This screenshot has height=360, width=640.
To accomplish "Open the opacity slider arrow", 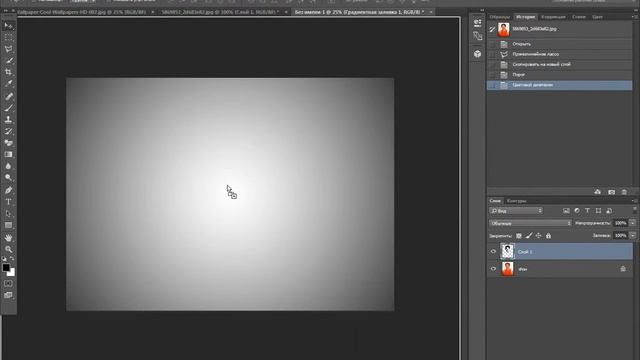I will [633, 223].
